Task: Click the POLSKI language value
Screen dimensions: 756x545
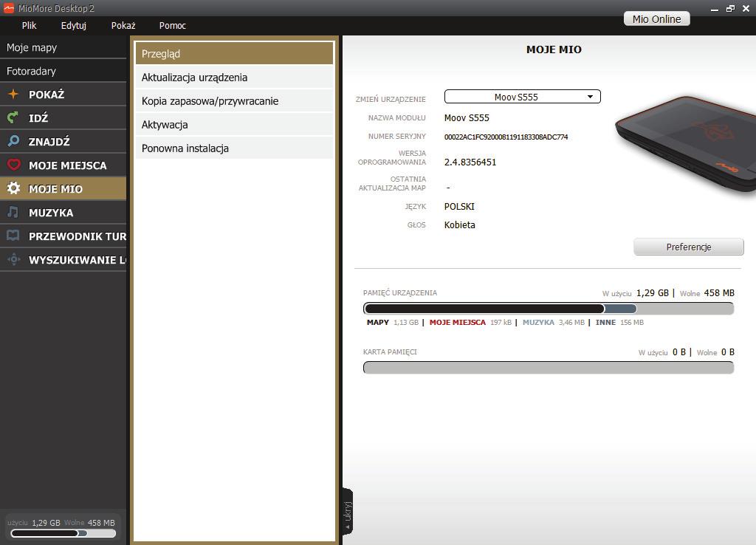Action: pos(459,207)
